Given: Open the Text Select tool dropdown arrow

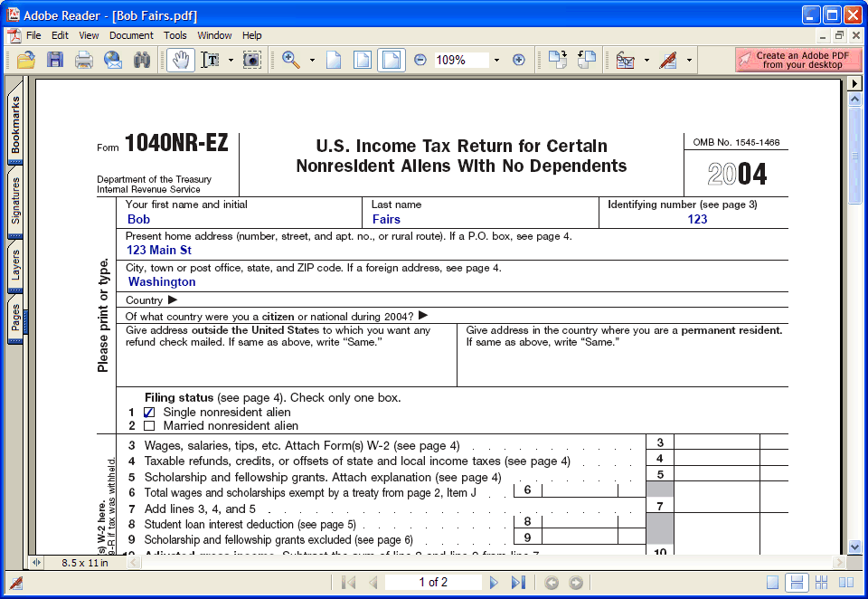Looking at the screenshot, I should tap(231, 60).
